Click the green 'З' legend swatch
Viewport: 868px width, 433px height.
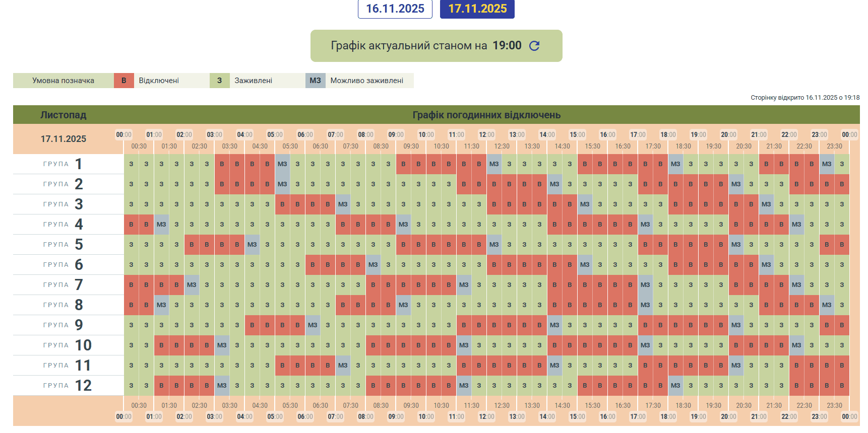coord(219,81)
